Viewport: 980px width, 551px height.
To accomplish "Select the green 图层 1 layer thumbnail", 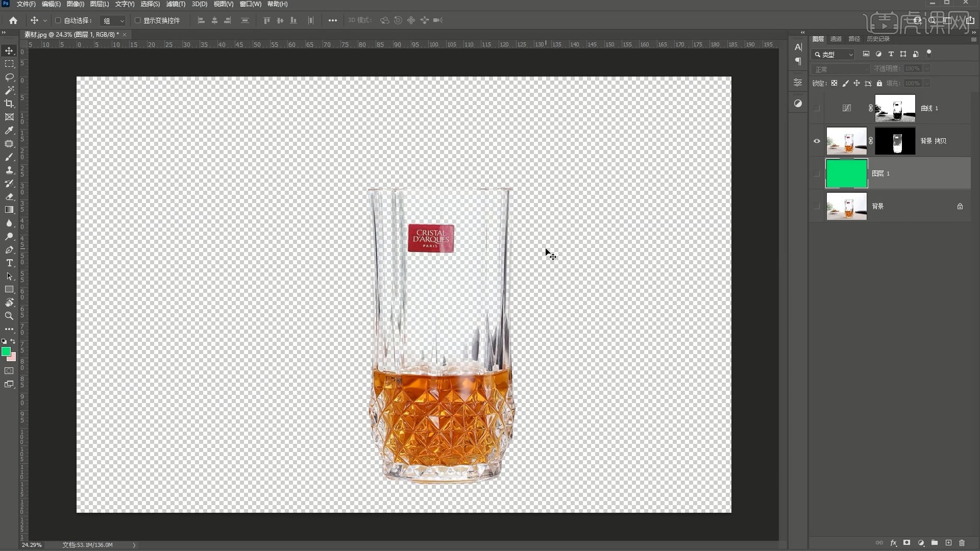I will [846, 173].
